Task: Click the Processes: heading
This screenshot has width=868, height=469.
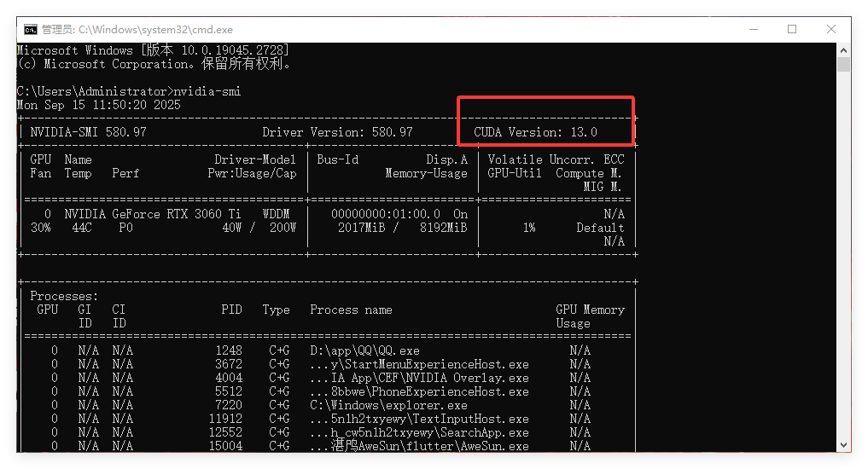Action: [x=64, y=297]
